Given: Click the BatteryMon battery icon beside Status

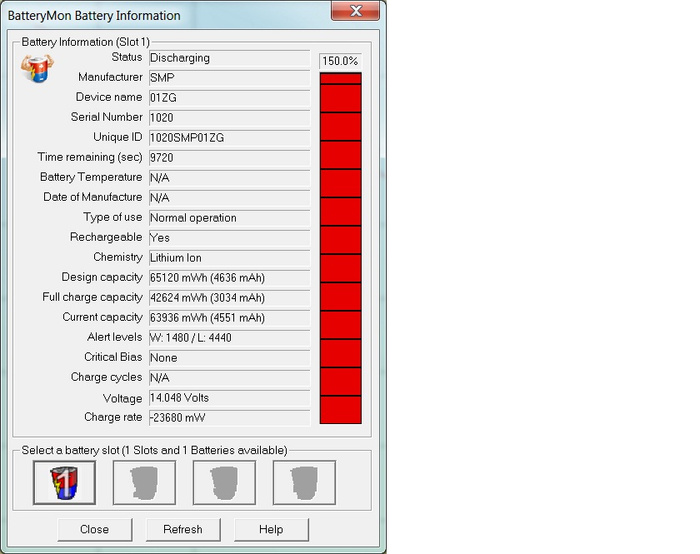Looking at the screenshot, I should coord(36,69).
